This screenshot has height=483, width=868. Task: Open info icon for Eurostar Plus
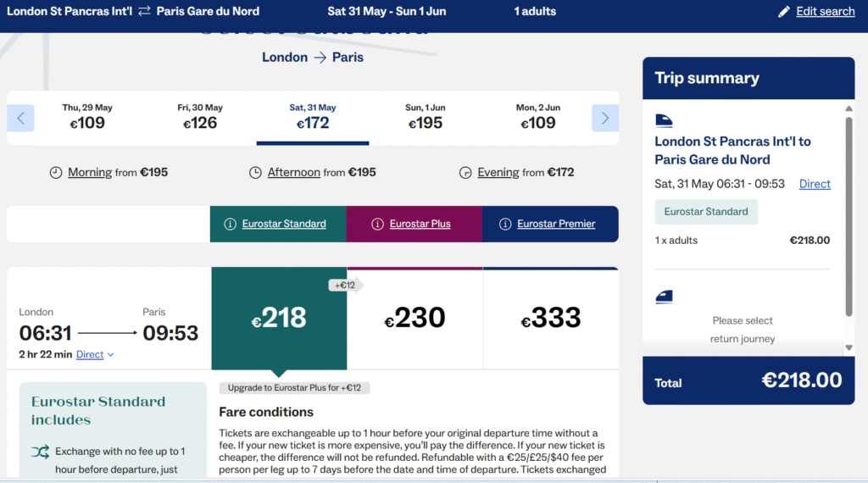(377, 224)
